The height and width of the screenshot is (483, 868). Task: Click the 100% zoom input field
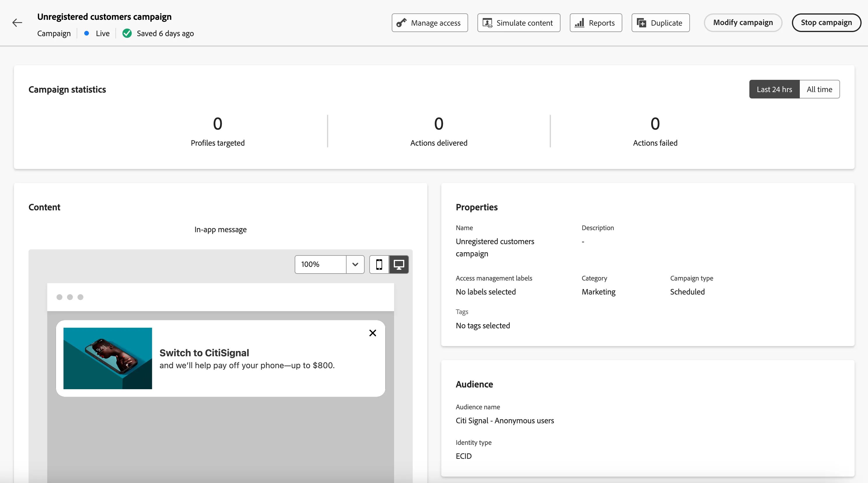(320, 265)
